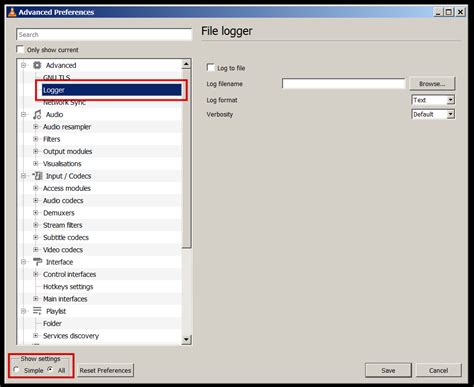This screenshot has width=474, height=387.
Task: Expand the Audio codecs node
Action: pos(36,200)
